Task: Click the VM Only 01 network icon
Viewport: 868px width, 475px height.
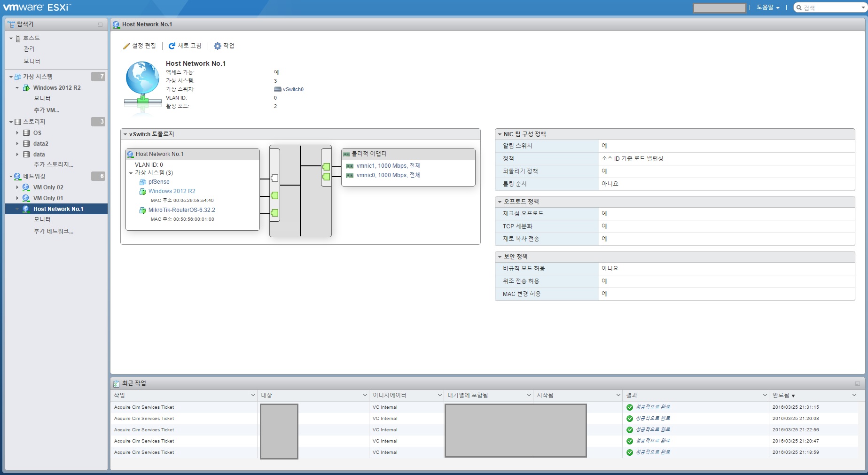Action: click(26, 198)
